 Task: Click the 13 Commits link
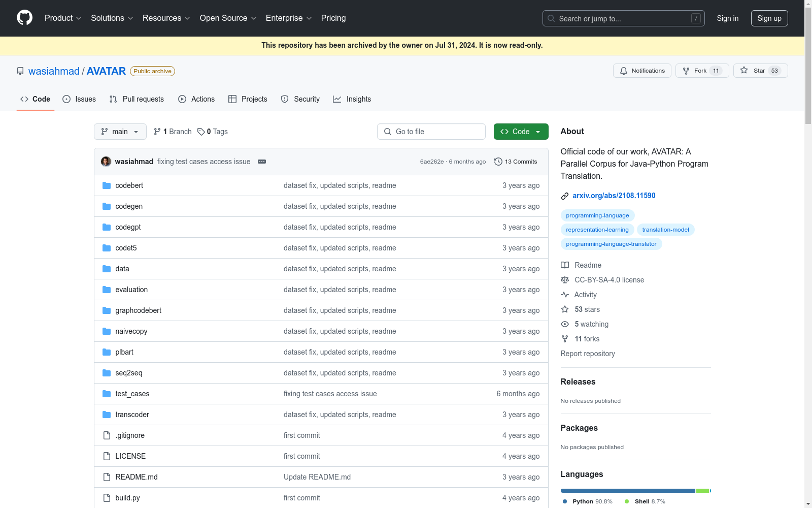tap(516, 162)
